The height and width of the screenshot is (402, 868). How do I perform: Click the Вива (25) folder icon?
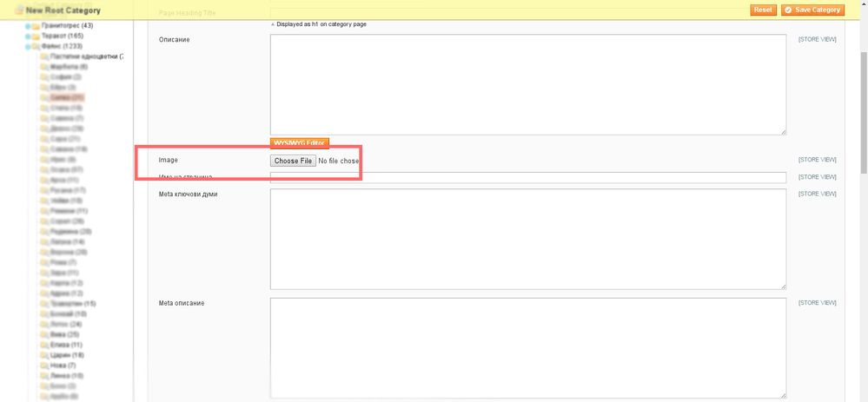[44, 334]
